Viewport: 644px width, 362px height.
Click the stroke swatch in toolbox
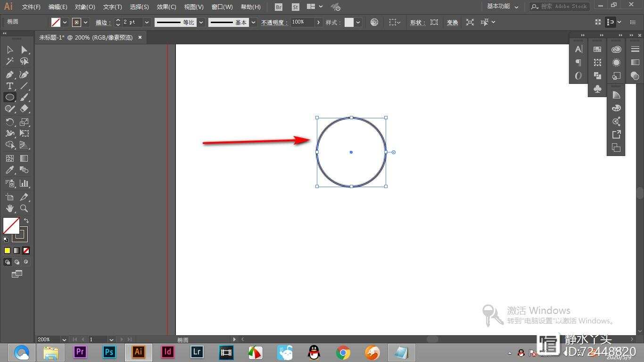pos(21,234)
